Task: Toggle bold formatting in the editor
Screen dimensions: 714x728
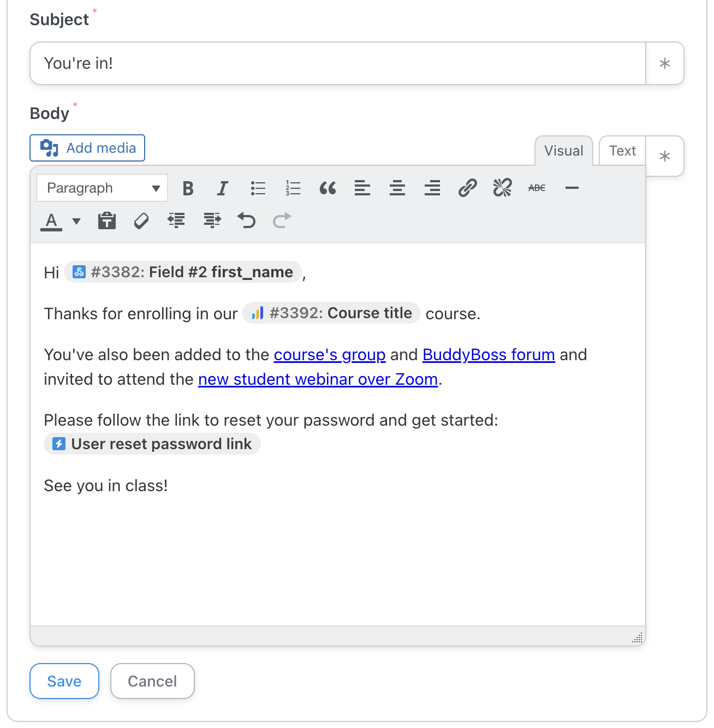Action: click(x=188, y=188)
